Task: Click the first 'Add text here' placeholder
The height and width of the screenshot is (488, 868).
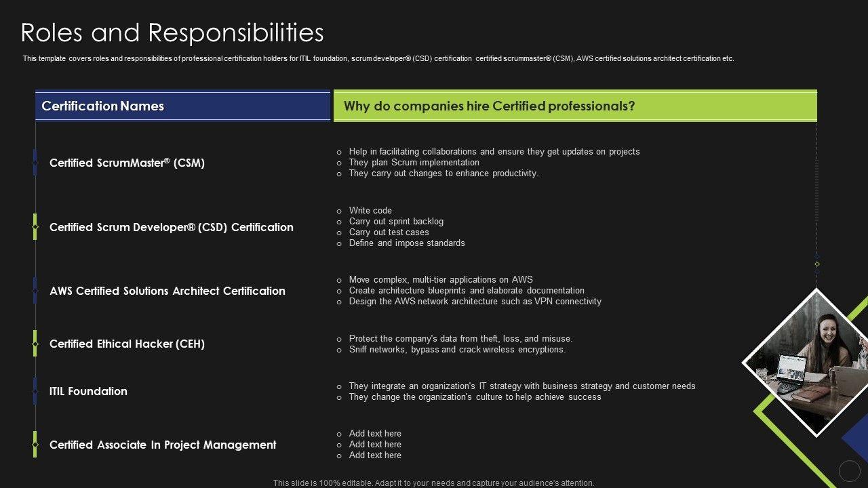Action: (x=375, y=434)
